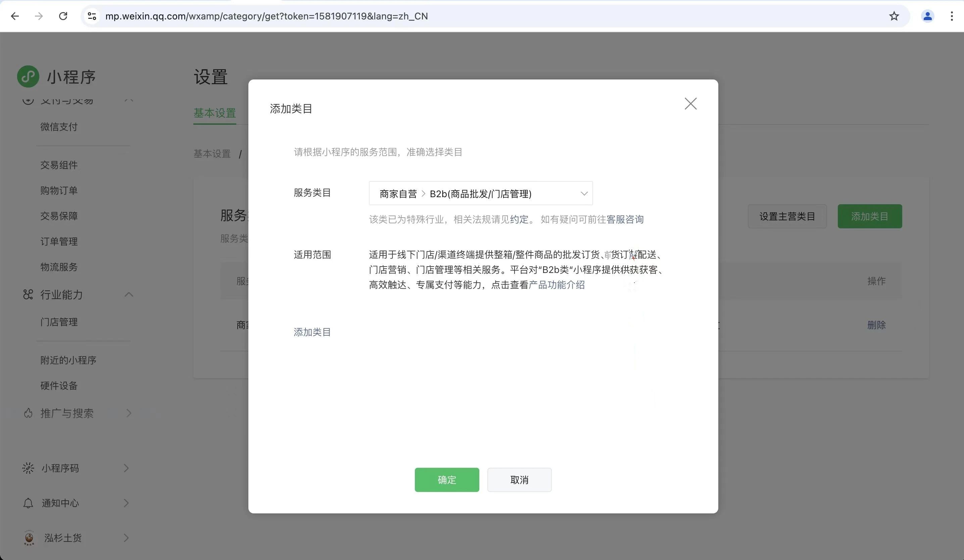Click the browser reload icon
The width and height of the screenshot is (964, 560).
point(63,16)
